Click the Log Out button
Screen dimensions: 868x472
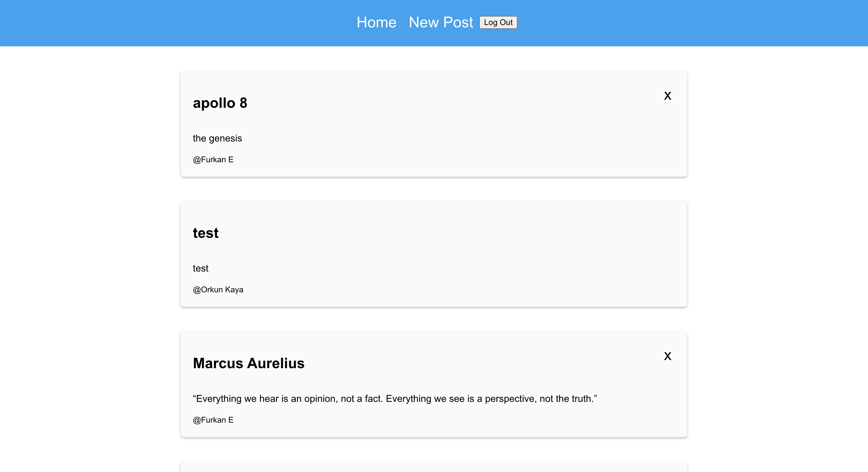click(x=498, y=22)
